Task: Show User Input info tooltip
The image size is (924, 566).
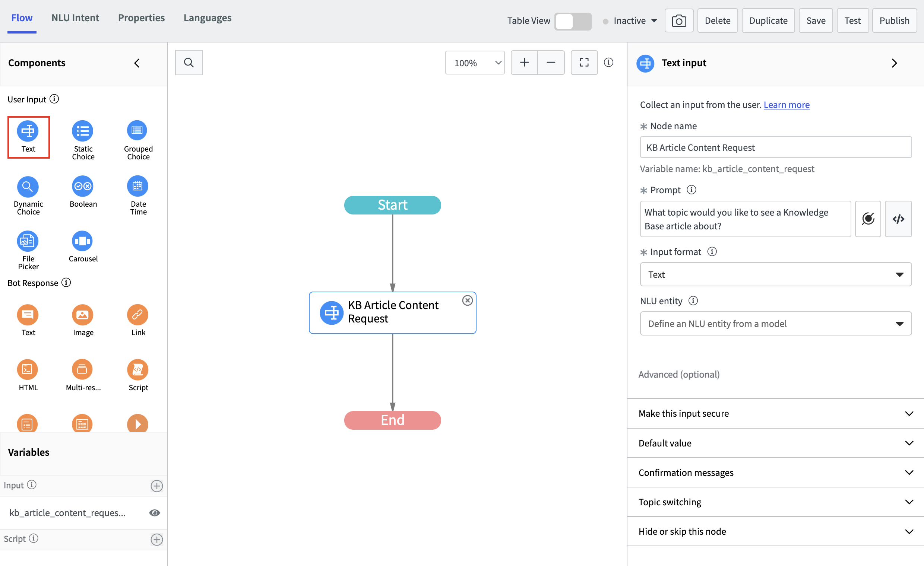Action: [x=54, y=99]
